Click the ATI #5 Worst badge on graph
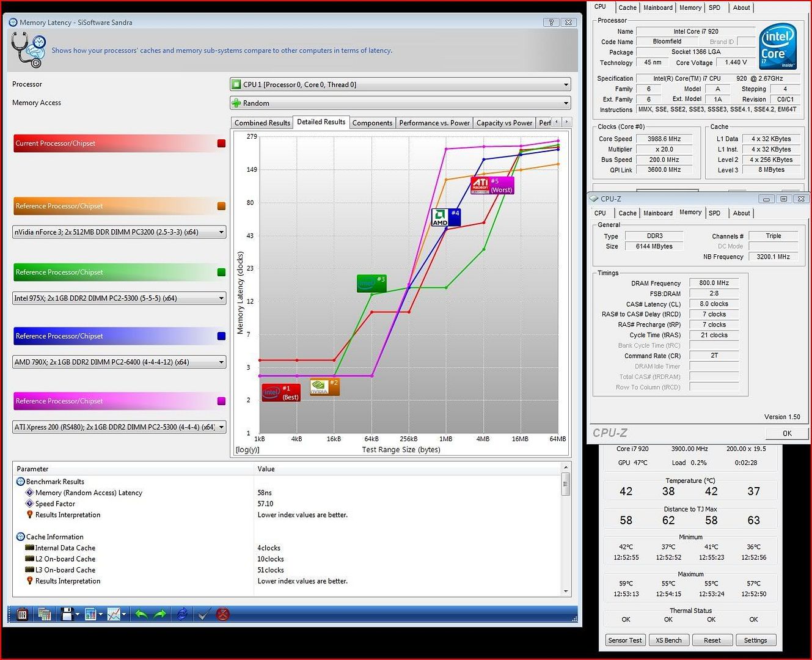Screen dimensions: 812x660 coord(492,185)
